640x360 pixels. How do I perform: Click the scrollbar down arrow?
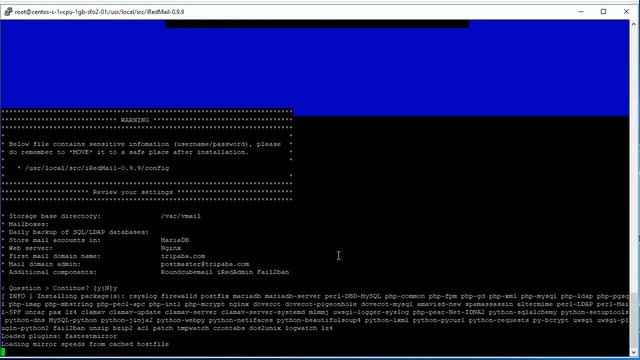point(633,352)
